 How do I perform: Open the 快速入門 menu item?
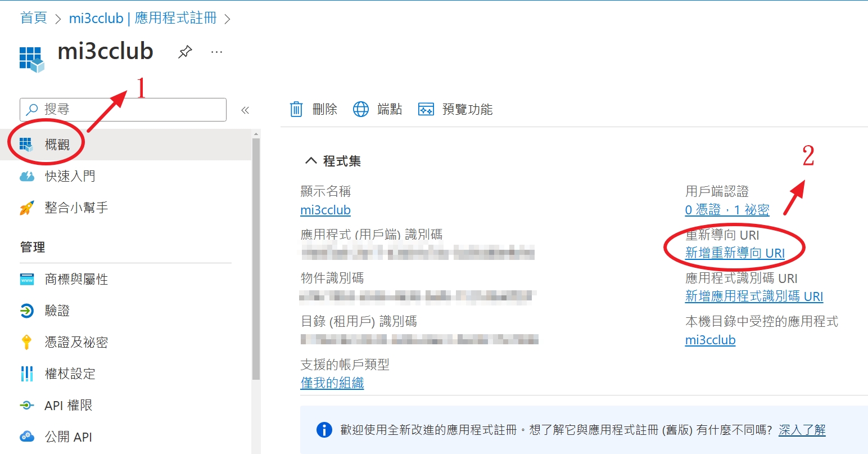pos(125,176)
